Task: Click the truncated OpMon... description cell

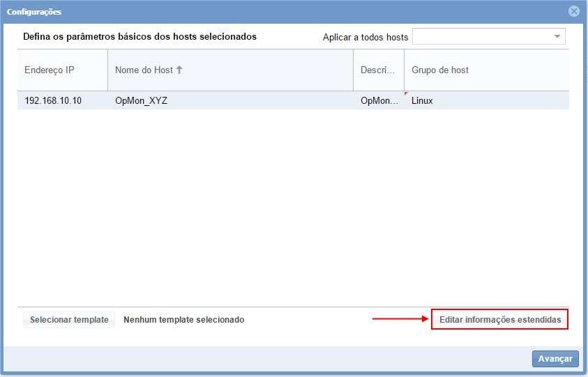Action: coord(379,100)
